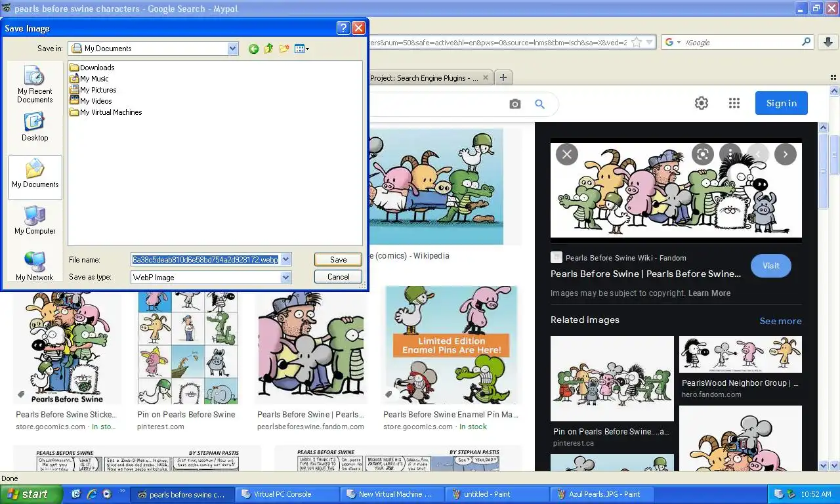
Task: Open the browser Downloads arrow button
Action: click(x=829, y=42)
